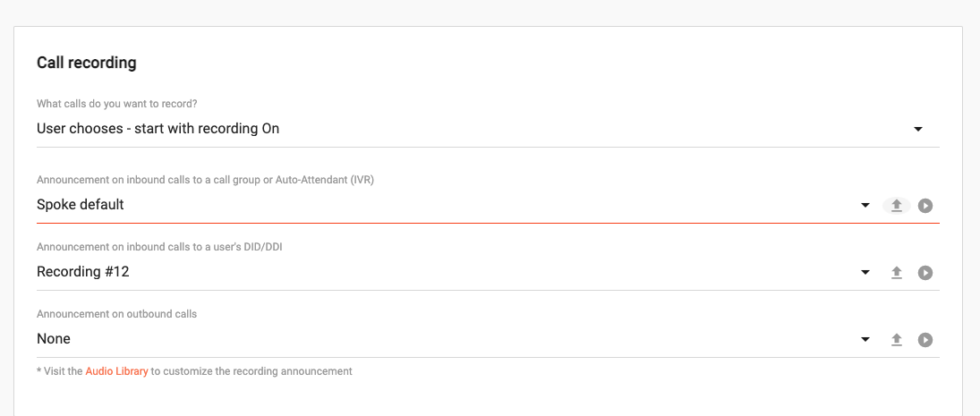Upload audio for outbound calls announcement

[896, 340]
